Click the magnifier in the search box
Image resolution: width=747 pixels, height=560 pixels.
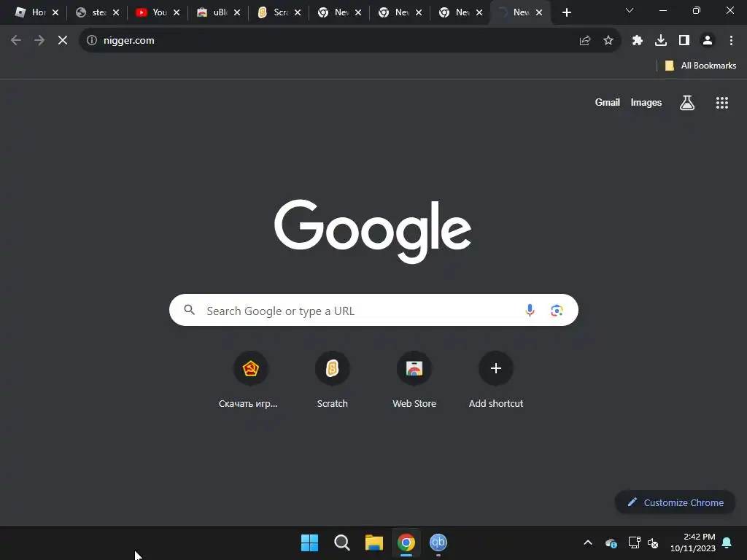click(x=190, y=310)
